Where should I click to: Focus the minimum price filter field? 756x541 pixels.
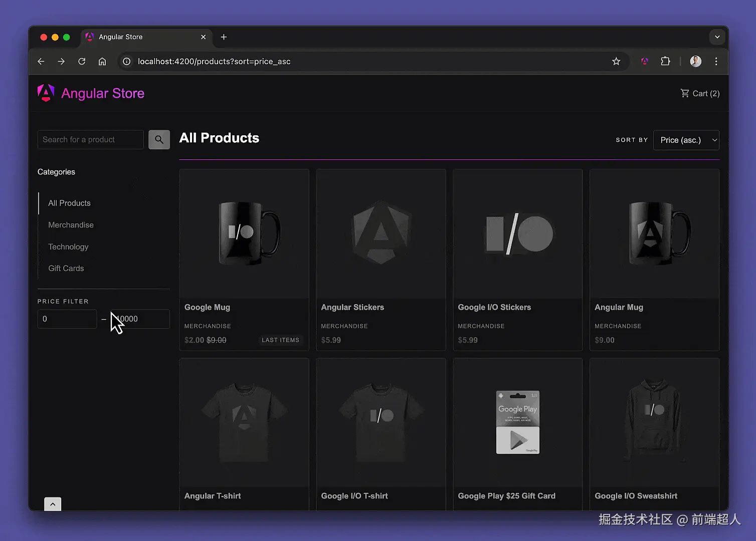(67, 319)
